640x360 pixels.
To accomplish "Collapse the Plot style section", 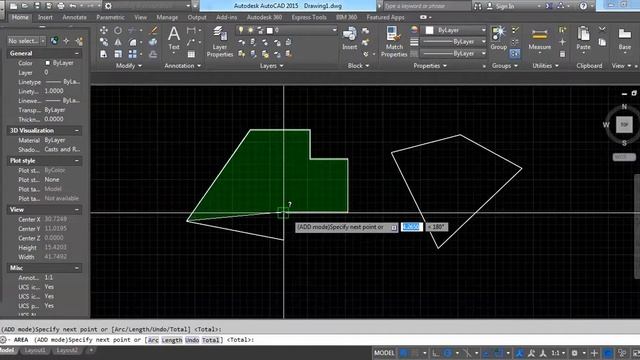I will click(77, 161).
